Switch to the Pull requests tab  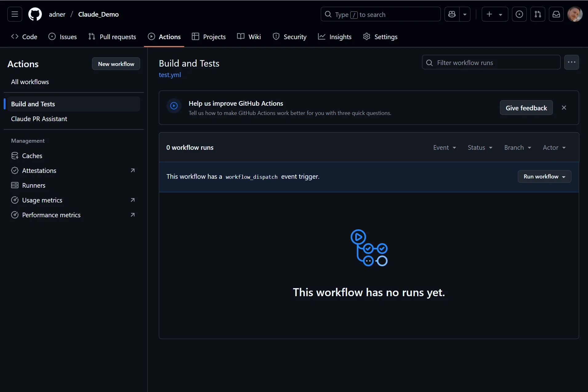tap(112, 37)
